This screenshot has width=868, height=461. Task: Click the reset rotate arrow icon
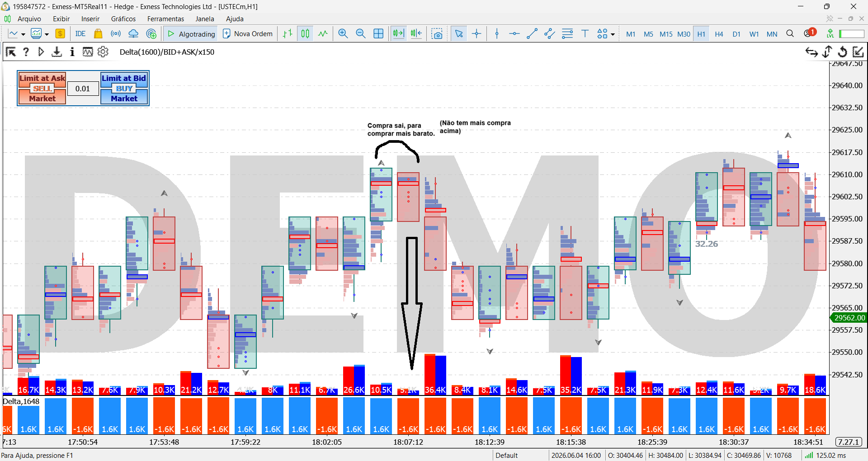tap(842, 52)
